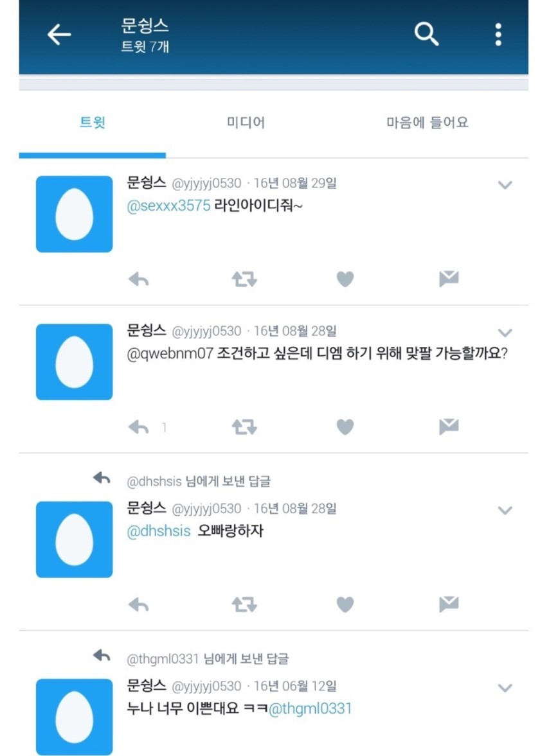The width and height of the screenshot is (540, 756).
Task: Switch to the 미디어 tab
Action: click(246, 123)
